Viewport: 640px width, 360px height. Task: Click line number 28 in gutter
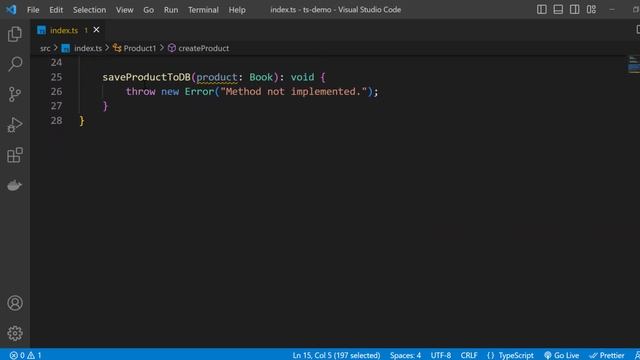(56, 120)
